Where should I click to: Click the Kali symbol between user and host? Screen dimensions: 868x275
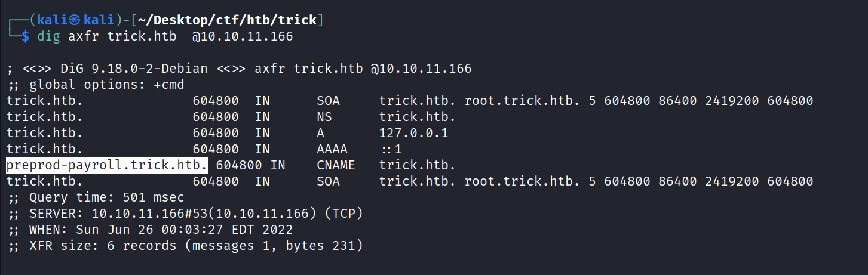tap(75, 20)
